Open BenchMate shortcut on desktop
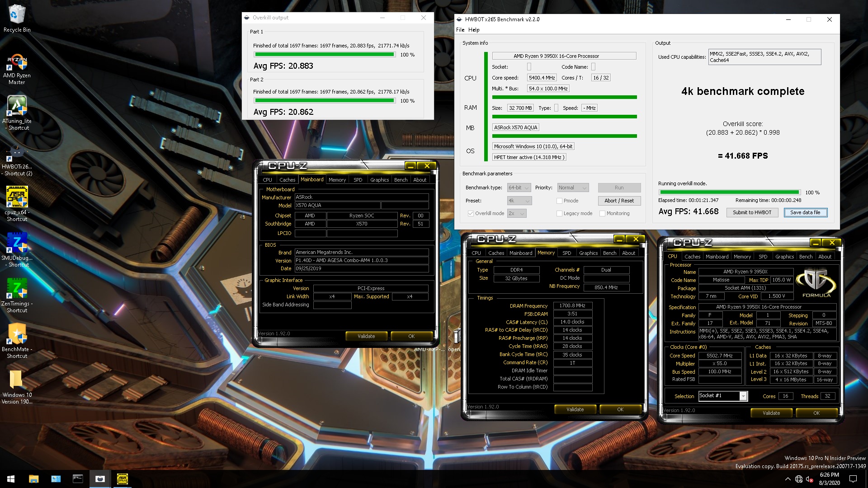This screenshot has height=488, width=868. 17,341
